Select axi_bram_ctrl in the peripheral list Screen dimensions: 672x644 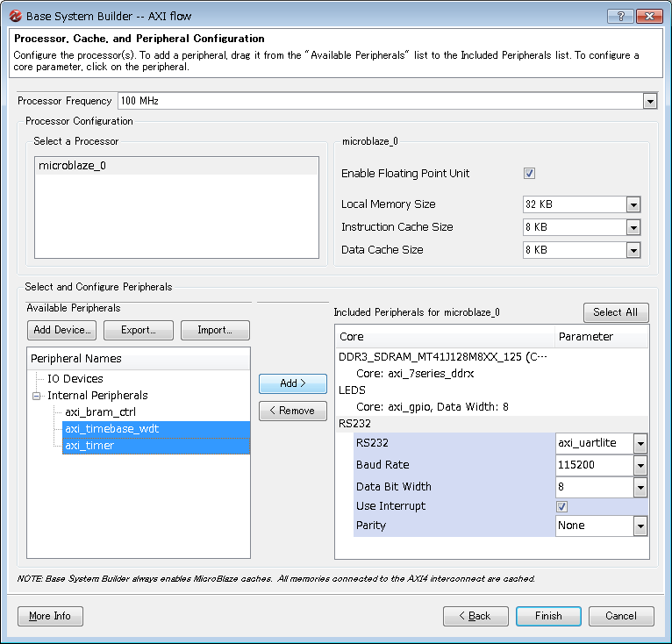(x=100, y=412)
